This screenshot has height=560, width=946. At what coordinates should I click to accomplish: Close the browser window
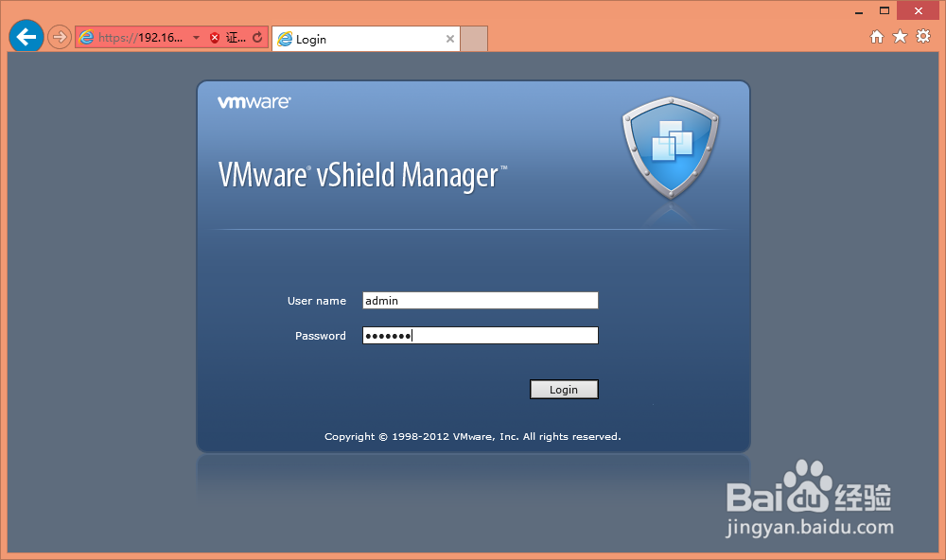point(919,10)
